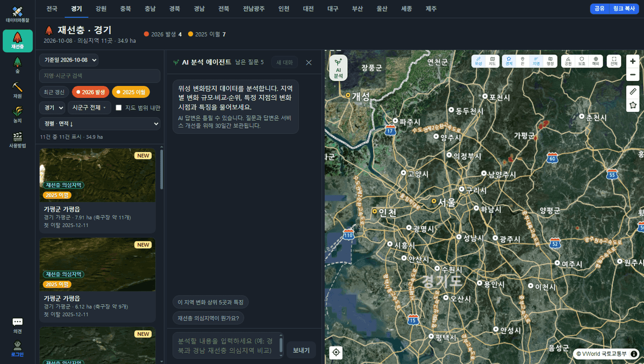Select the 전남광주 tab
Screen dimensions: 644x364
click(254, 9)
